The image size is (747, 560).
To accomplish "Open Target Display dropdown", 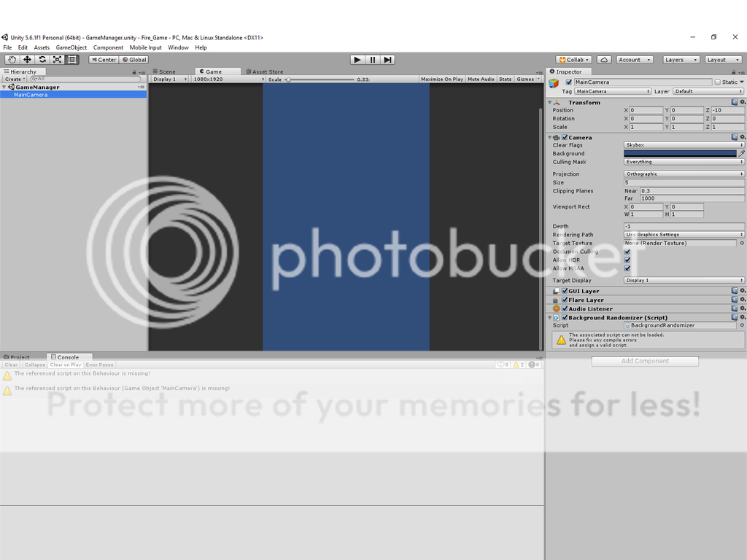I will [x=684, y=280].
